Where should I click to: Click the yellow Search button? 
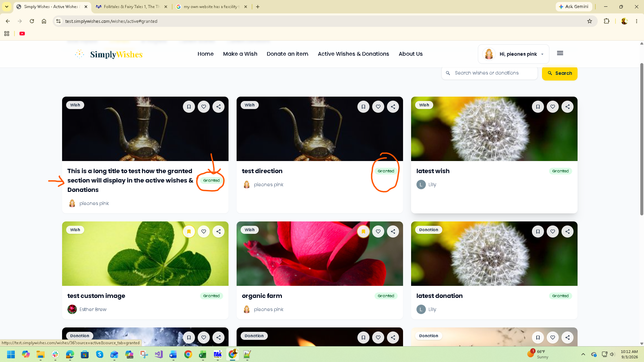(560, 73)
